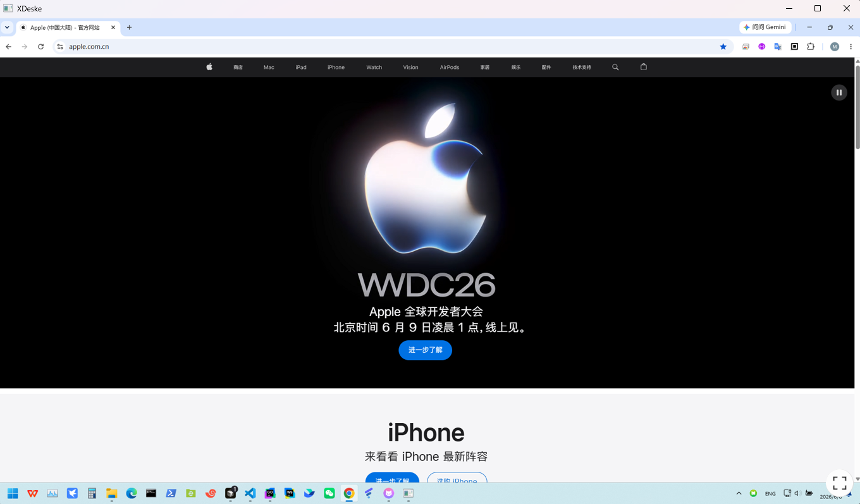860x504 pixels.
Task: Open the 技术支持 menu item
Action: (x=582, y=67)
